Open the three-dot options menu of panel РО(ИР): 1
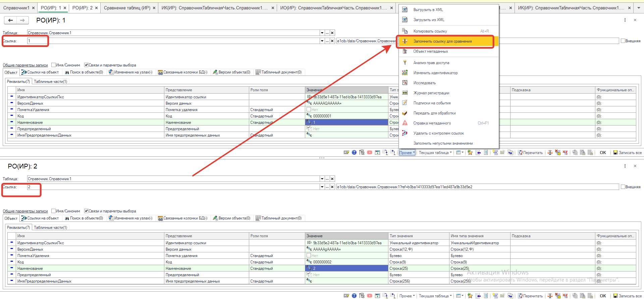The image size is (644, 299). (625, 20)
